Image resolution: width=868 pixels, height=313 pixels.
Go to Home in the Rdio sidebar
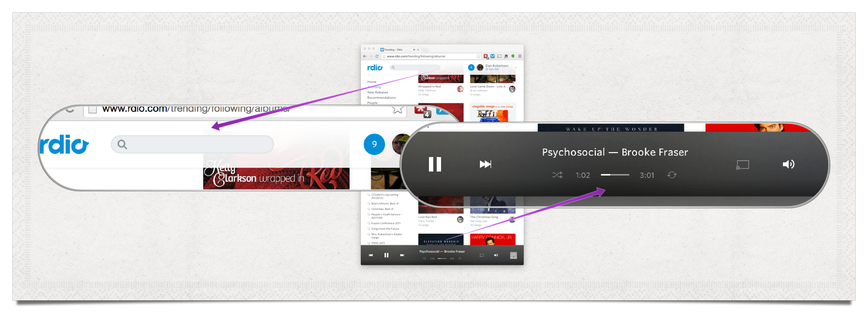(372, 82)
